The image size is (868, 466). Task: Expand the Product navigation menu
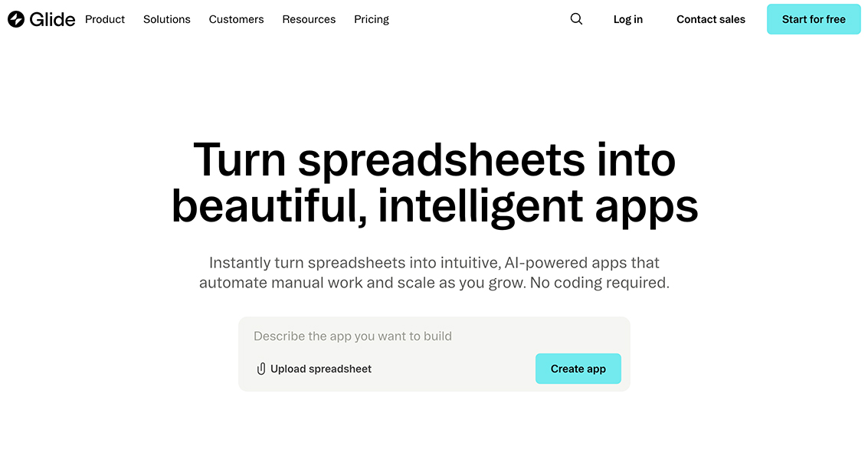click(105, 19)
